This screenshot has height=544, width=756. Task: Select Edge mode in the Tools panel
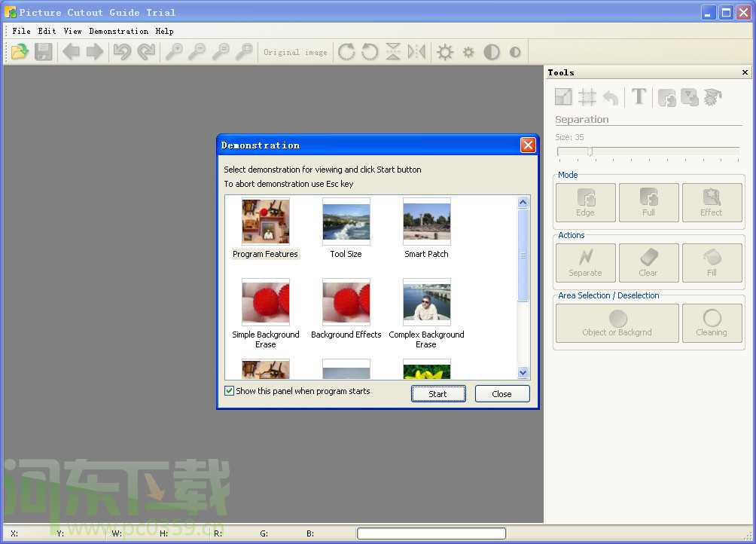click(585, 202)
